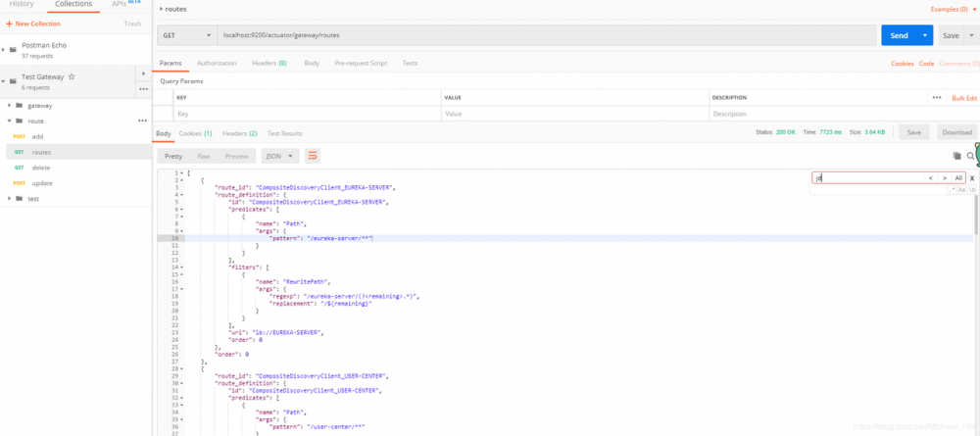This screenshot has height=436, width=980.
Task: Open the route folder's three-dot menu
Action: [x=143, y=121]
